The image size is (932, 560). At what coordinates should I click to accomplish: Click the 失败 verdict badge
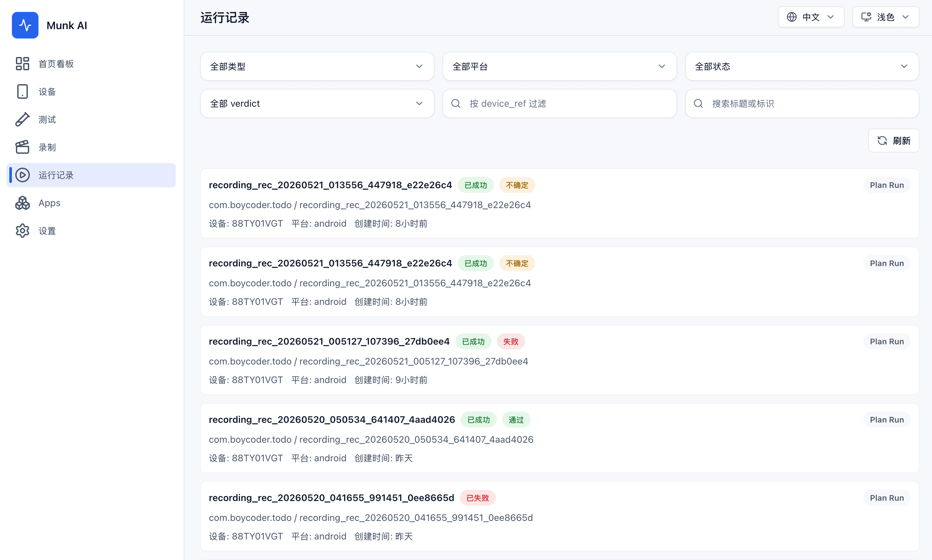[510, 342]
